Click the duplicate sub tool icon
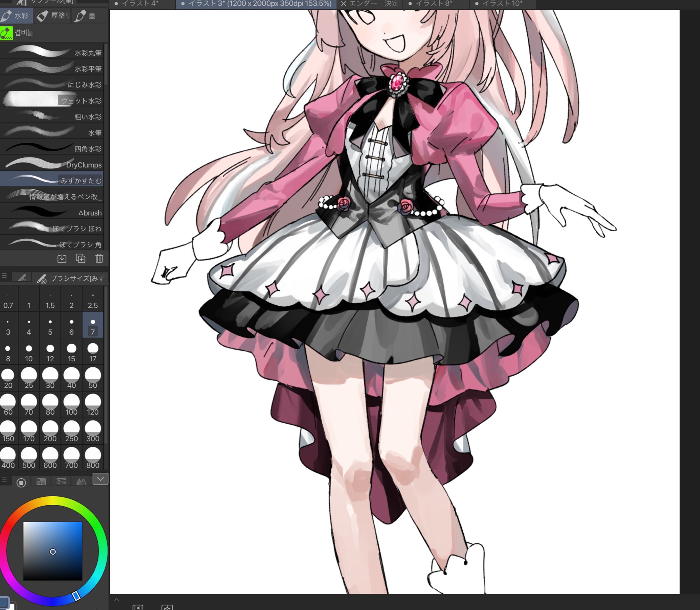The height and width of the screenshot is (610, 700). pos(81,259)
